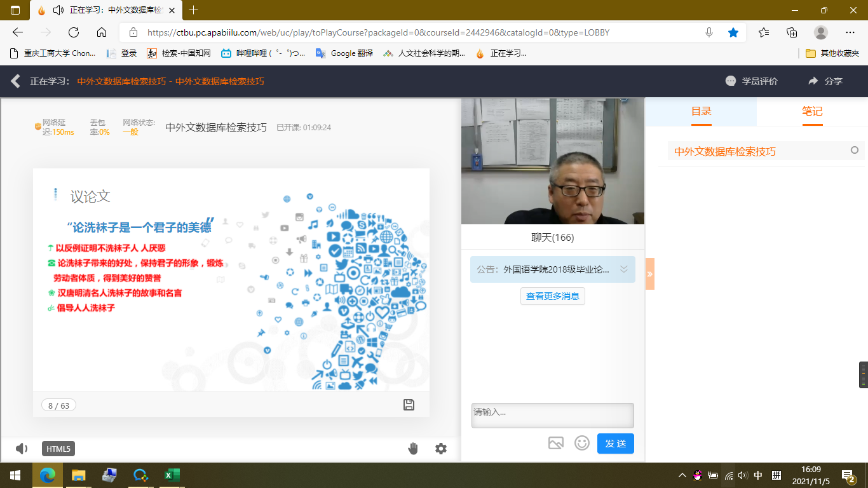
Task: Go back using the course header arrow
Action: (x=16, y=81)
